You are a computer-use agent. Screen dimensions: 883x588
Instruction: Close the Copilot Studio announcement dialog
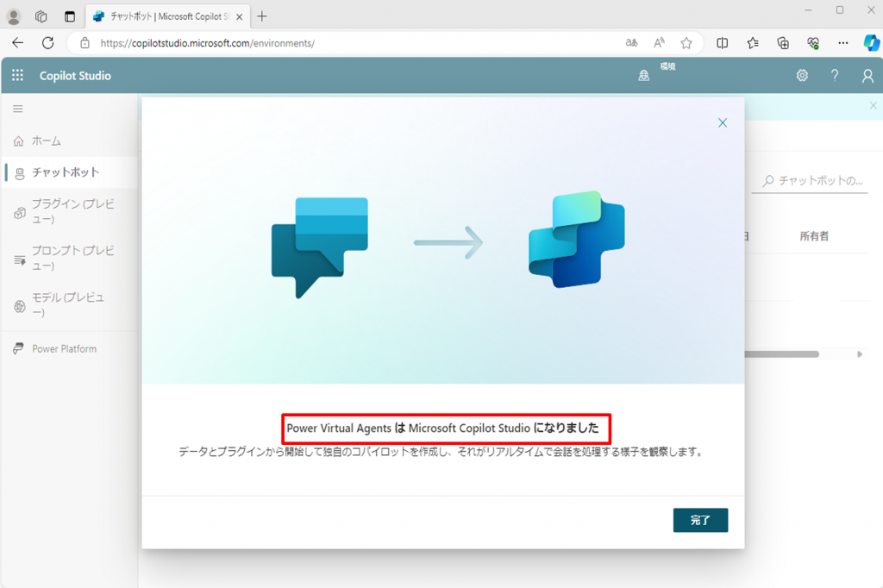pos(723,122)
